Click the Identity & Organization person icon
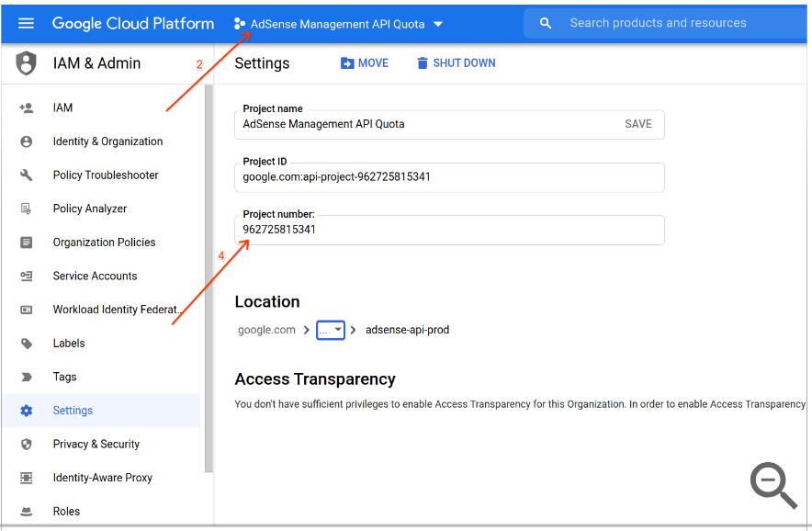812x531 pixels. tap(26, 141)
